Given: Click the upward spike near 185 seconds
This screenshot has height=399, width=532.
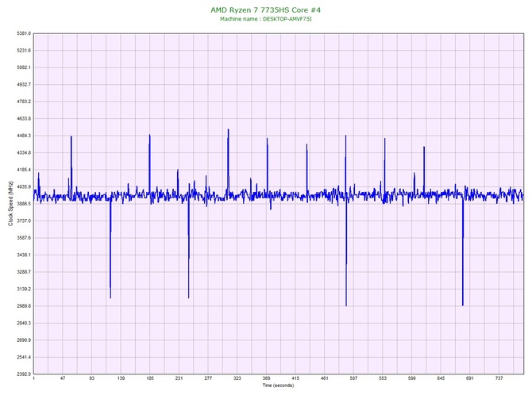Looking at the screenshot, I should point(149,164).
